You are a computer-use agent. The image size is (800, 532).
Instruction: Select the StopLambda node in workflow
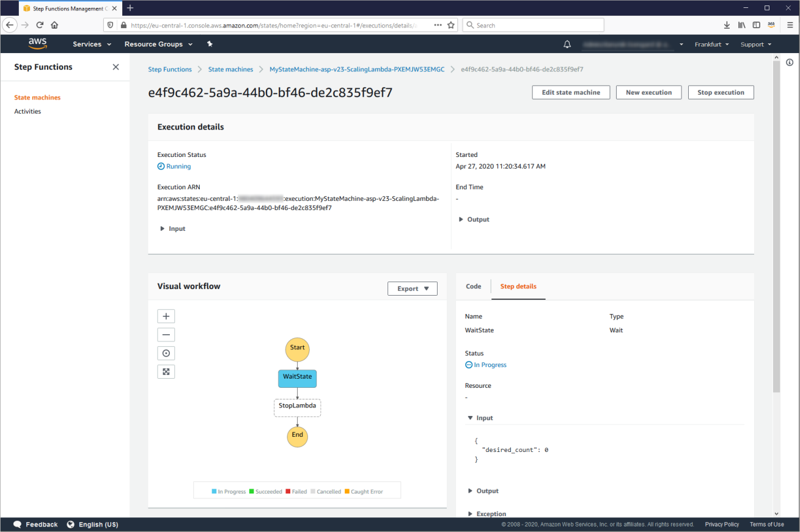[x=297, y=407]
